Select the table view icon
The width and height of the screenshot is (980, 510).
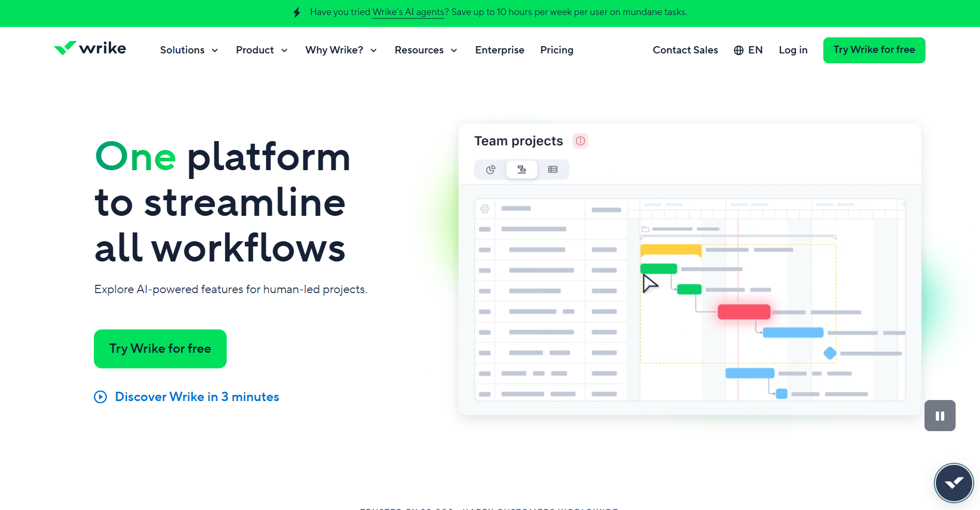coord(553,170)
